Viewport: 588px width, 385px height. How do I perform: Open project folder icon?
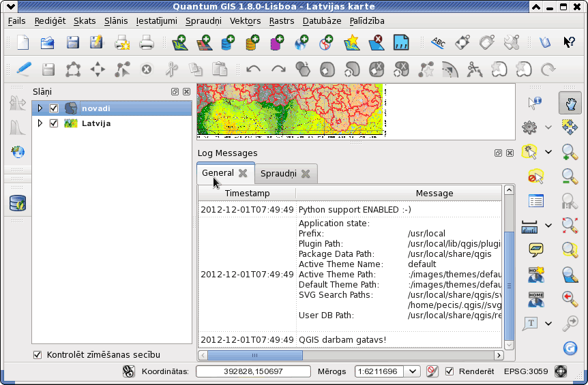48,42
